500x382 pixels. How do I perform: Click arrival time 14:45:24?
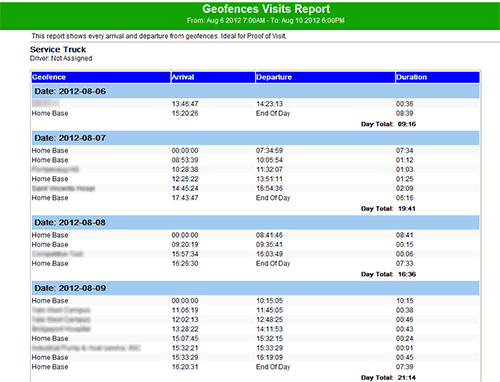[x=185, y=188]
